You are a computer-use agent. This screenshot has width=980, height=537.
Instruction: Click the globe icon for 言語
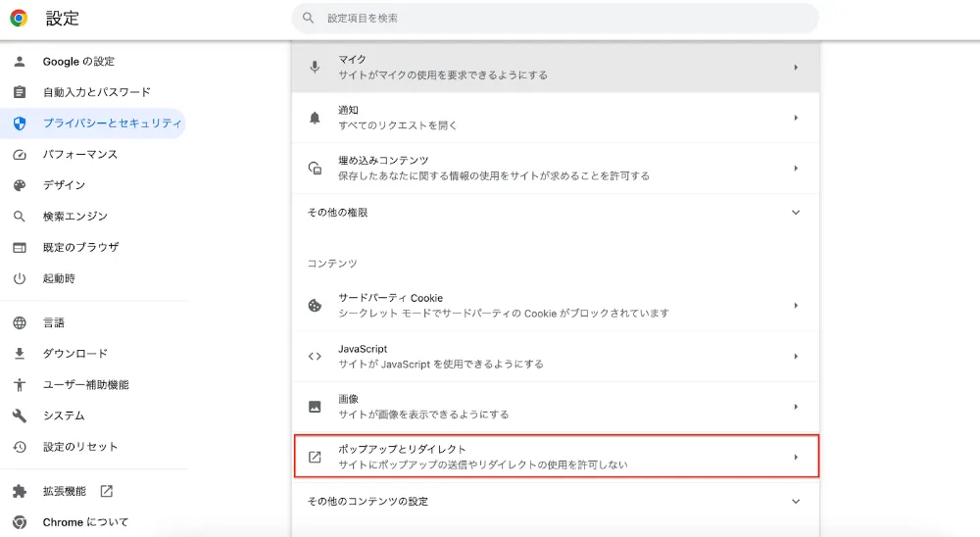[x=20, y=322]
